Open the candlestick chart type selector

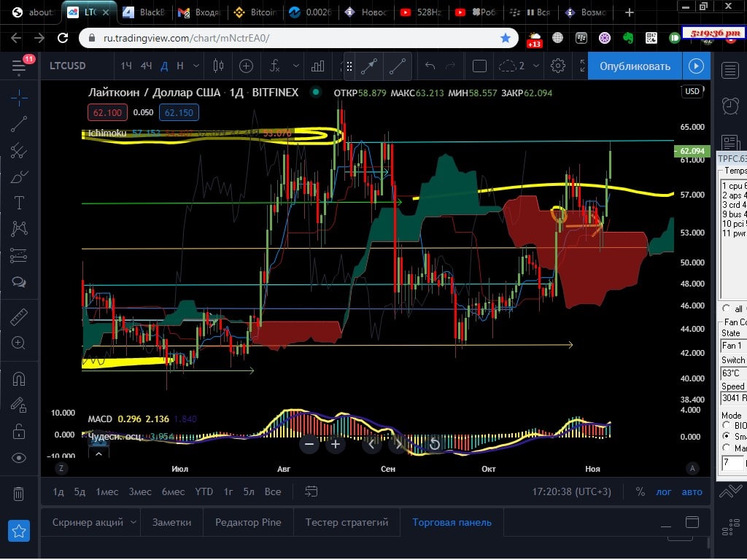click(x=219, y=66)
